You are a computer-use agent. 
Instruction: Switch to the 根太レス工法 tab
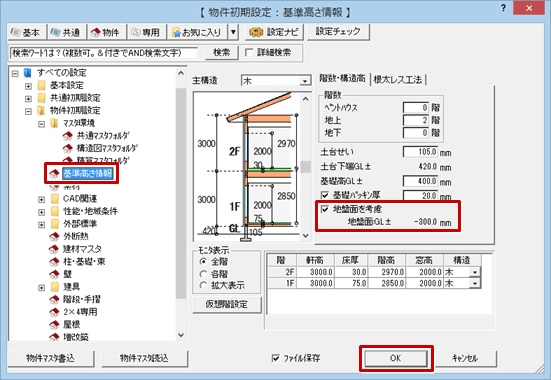click(397, 79)
